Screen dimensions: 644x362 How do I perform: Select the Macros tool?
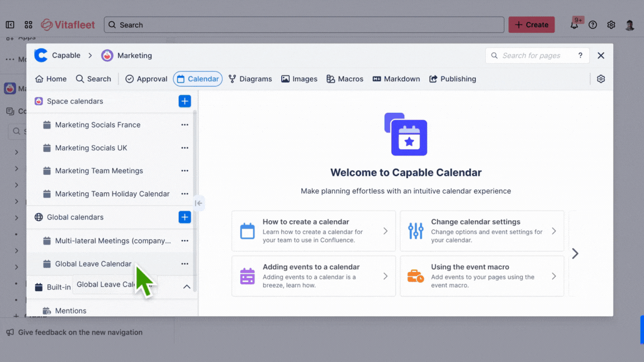(344, 79)
